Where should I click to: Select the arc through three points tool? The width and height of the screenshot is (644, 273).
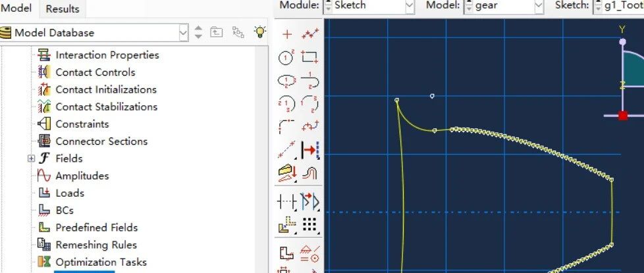click(x=310, y=104)
